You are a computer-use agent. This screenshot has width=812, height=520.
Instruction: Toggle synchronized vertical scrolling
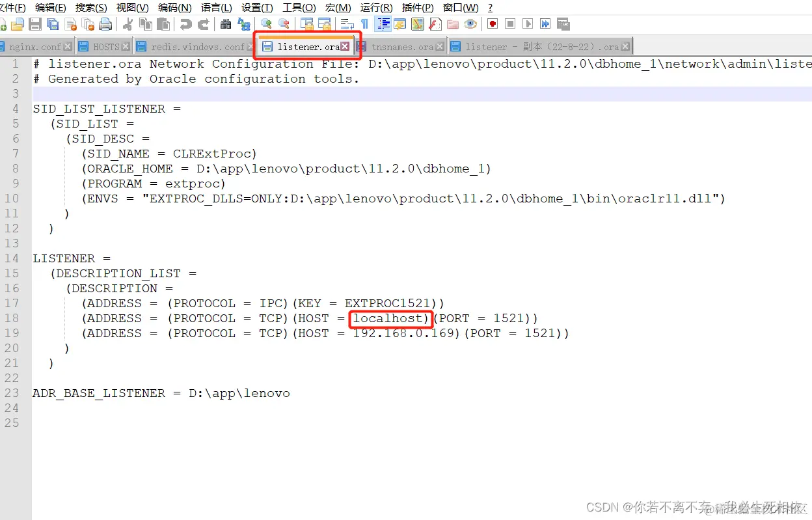(306, 24)
